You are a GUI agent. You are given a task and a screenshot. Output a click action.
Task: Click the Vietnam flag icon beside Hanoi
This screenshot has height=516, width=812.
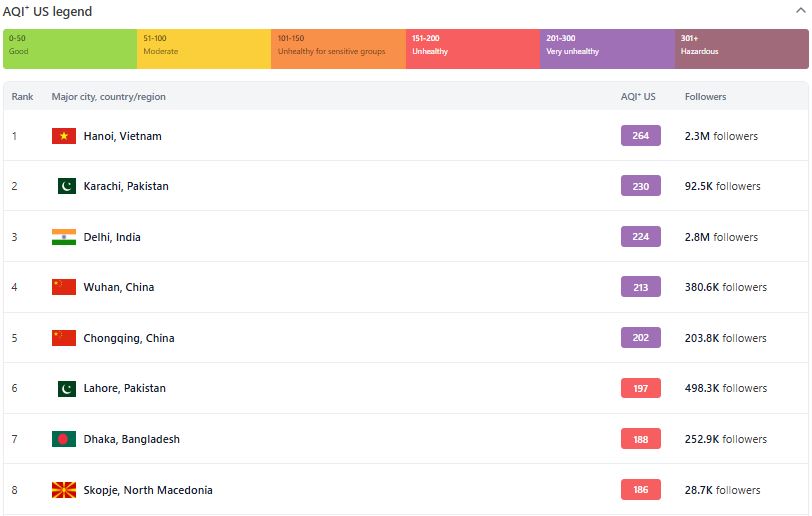point(64,136)
